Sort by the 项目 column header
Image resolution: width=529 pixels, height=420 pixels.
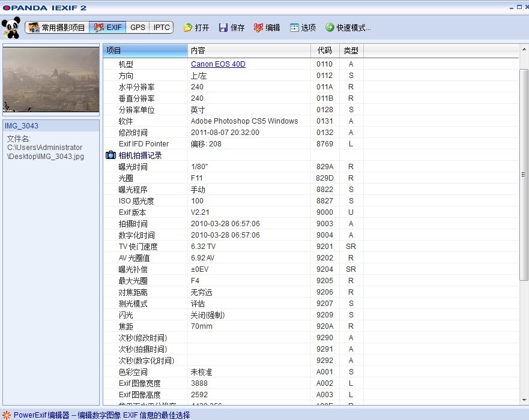tap(145, 50)
